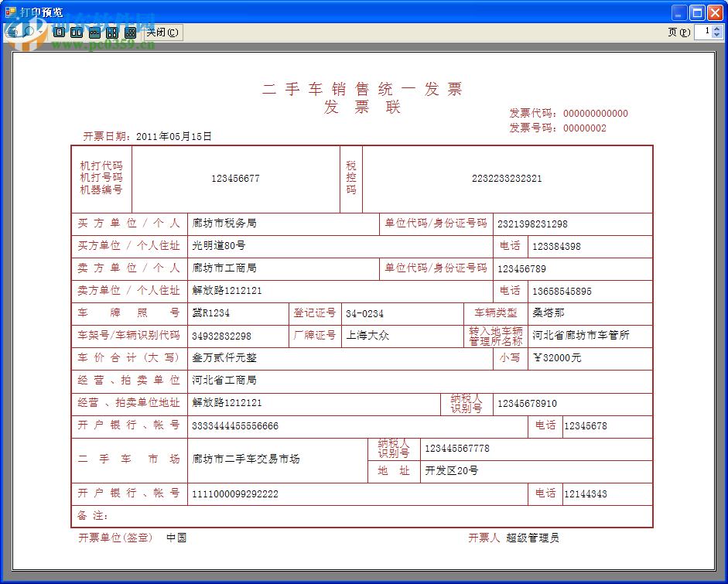Click buyer name 廊坊市税务局
This screenshot has height=584, width=728.
(224, 224)
